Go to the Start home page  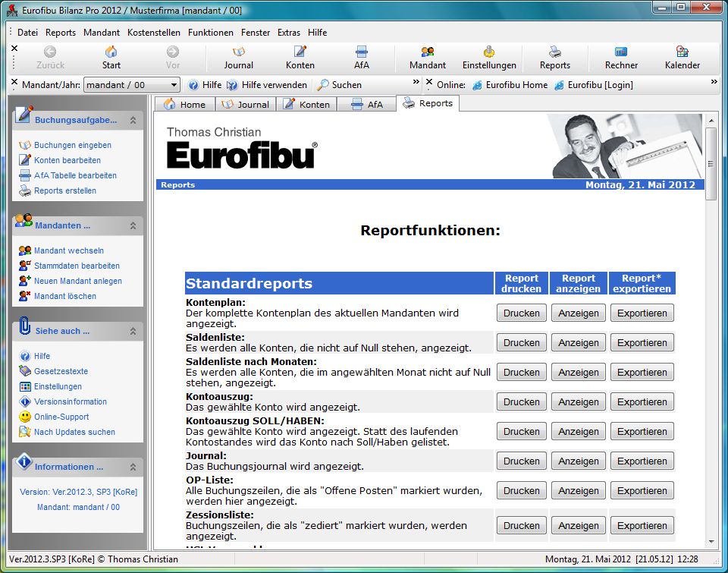[x=111, y=58]
